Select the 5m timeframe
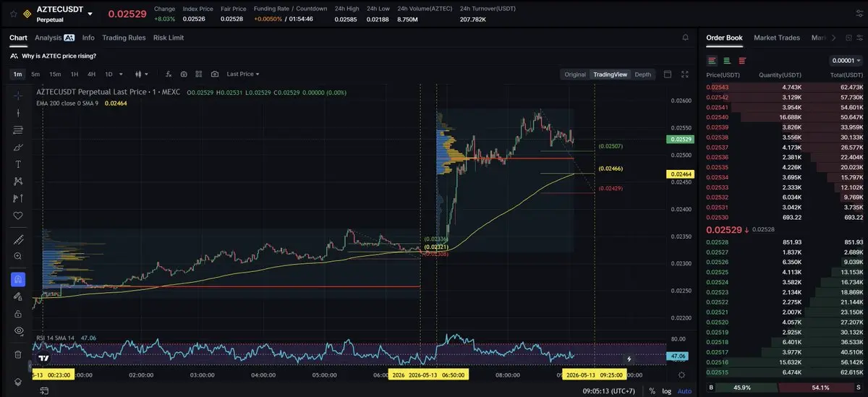Image resolution: width=868 pixels, height=397 pixels. tap(35, 74)
